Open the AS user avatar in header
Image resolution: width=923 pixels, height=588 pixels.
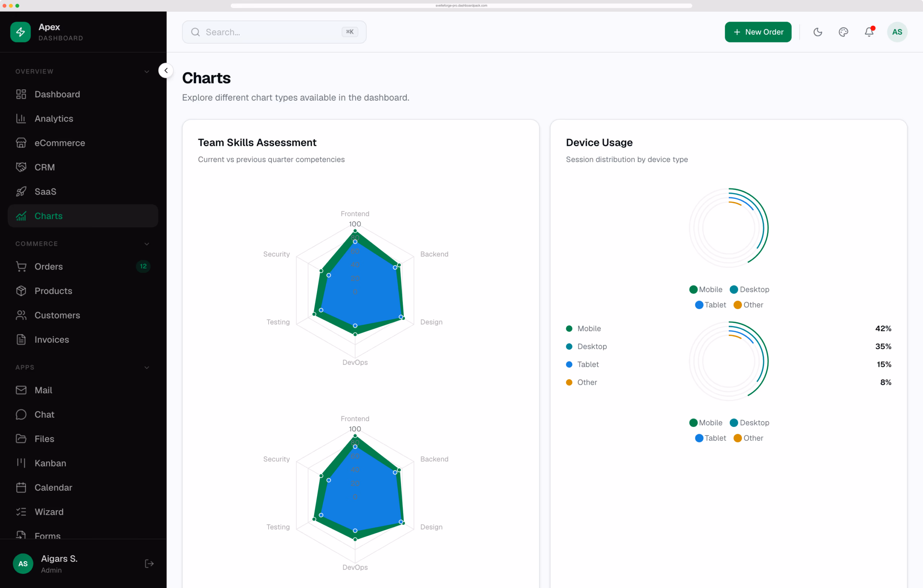pos(897,32)
